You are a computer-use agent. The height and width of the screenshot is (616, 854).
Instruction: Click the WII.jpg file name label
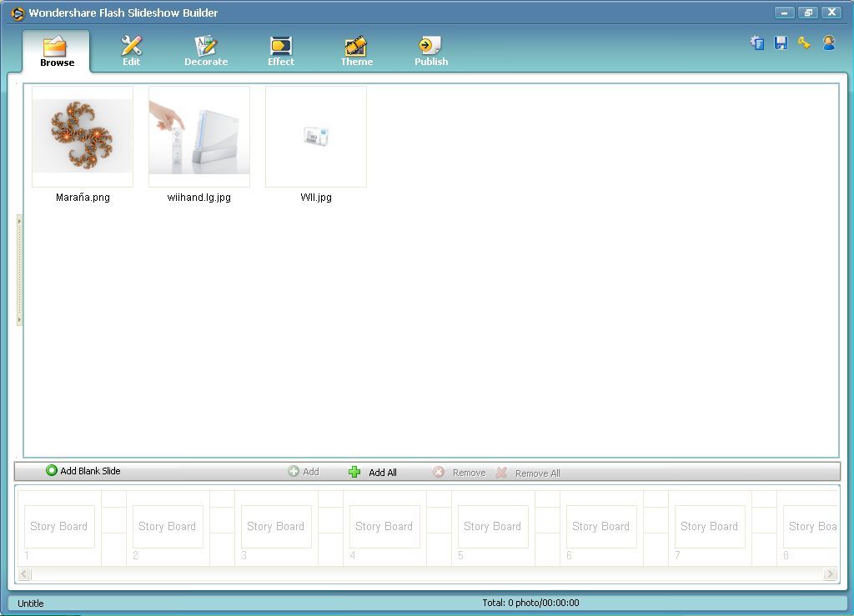(x=316, y=198)
